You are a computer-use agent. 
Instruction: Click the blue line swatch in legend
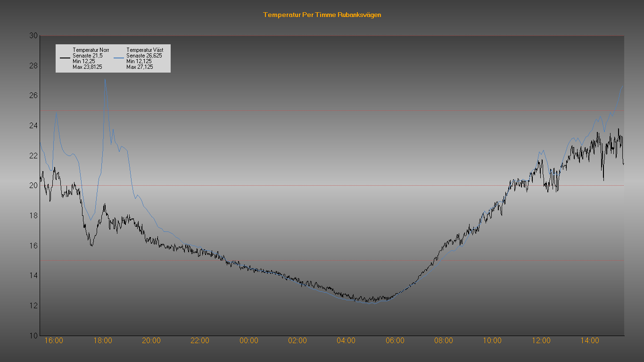click(x=119, y=58)
